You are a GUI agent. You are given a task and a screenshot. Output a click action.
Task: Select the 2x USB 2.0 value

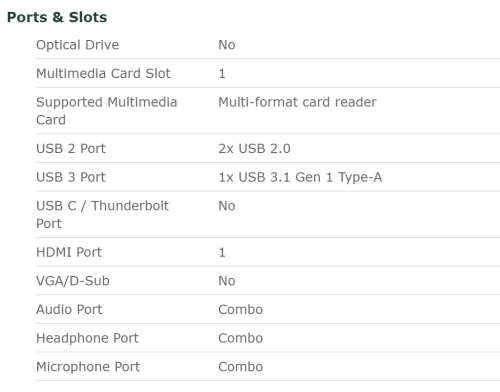[254, 148]
